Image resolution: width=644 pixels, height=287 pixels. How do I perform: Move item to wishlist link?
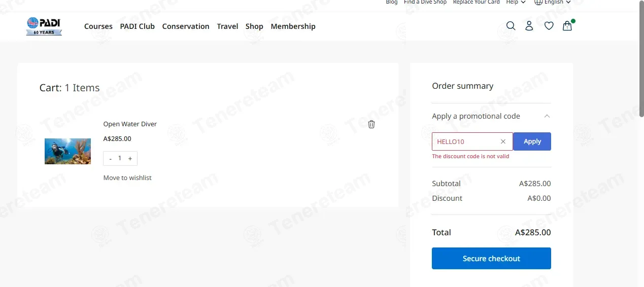(127, 178)
